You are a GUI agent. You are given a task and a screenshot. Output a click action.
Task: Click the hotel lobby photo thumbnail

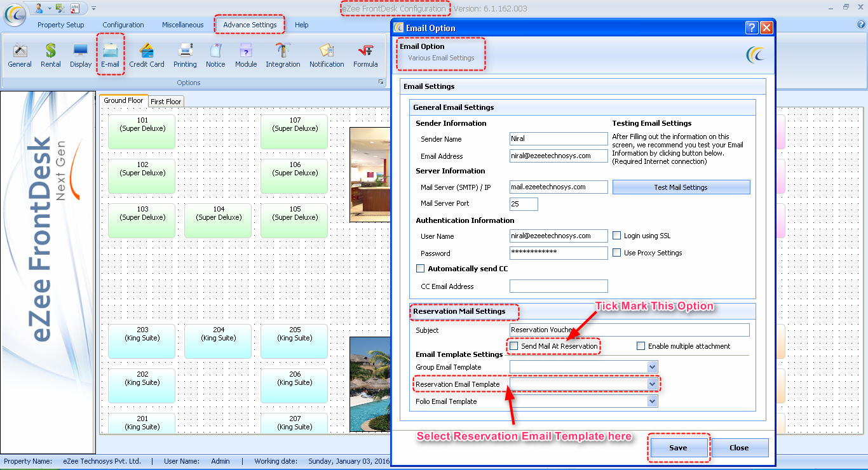coord(370,175)
